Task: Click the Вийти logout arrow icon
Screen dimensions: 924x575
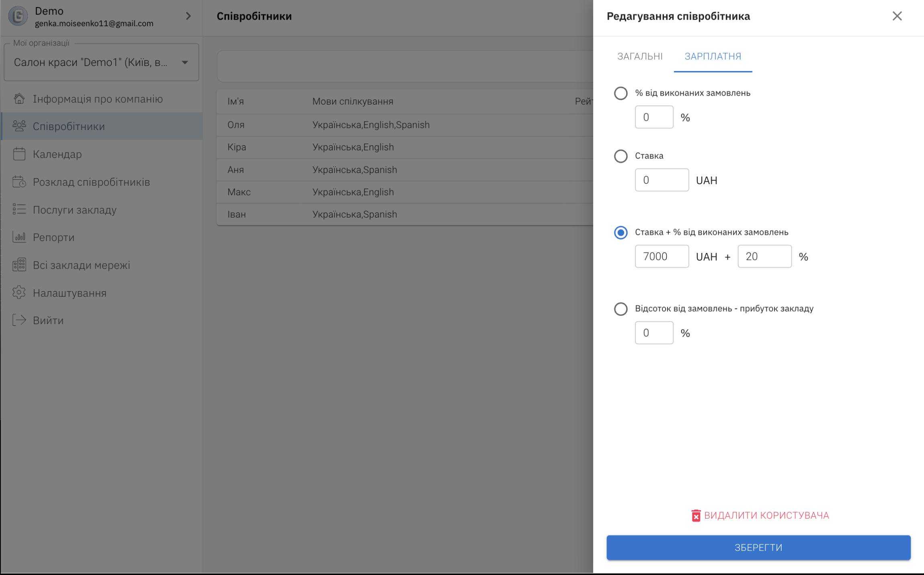Action: point(19,320)
